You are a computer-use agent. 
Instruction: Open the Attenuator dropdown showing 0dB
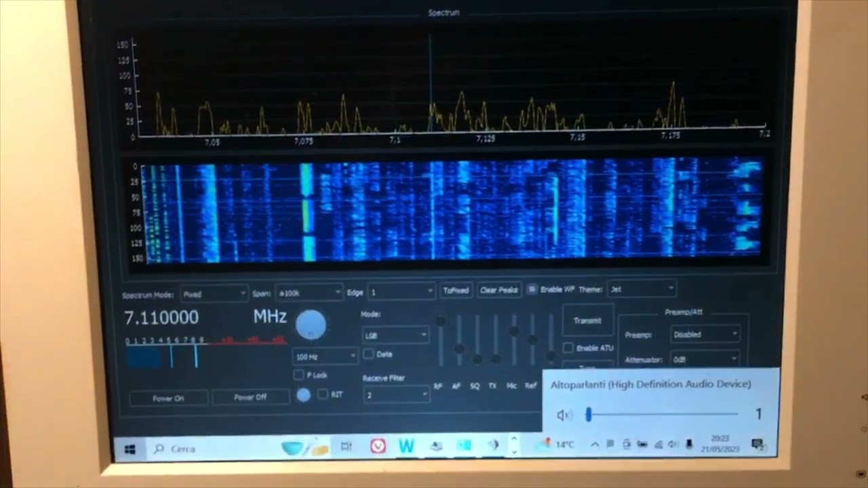pyautogui.click(x=705, y=359)
